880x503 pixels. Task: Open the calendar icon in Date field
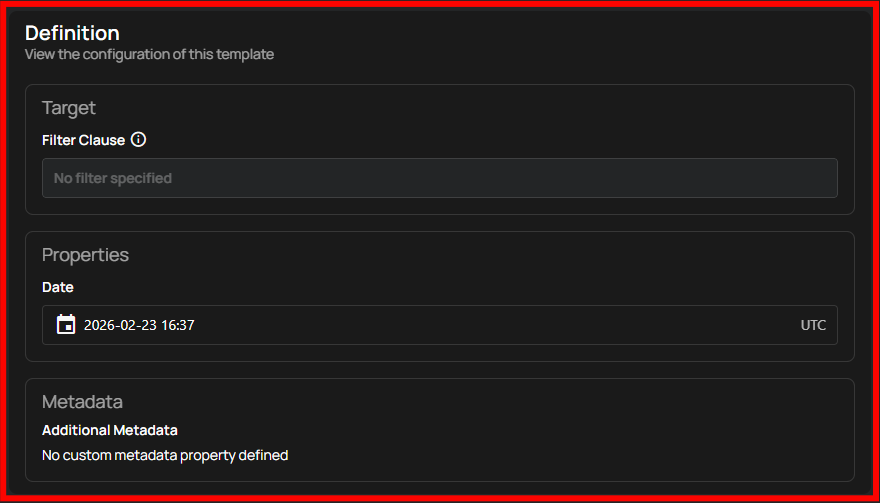(66, 325)
